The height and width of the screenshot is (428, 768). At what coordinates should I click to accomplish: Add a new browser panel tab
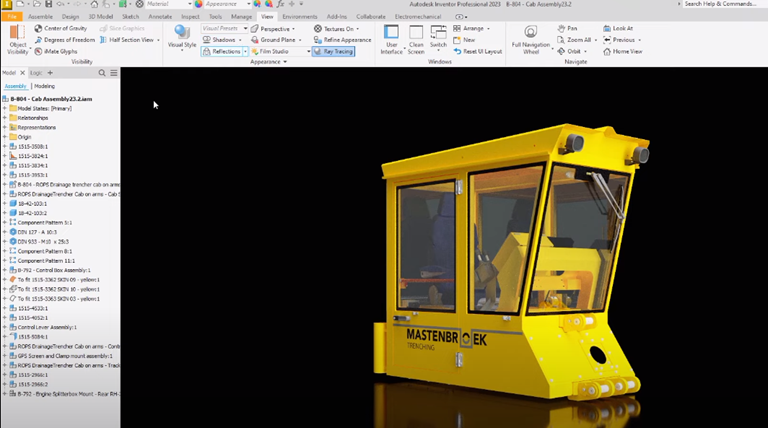pyautogui.click(x=50, y=73)
